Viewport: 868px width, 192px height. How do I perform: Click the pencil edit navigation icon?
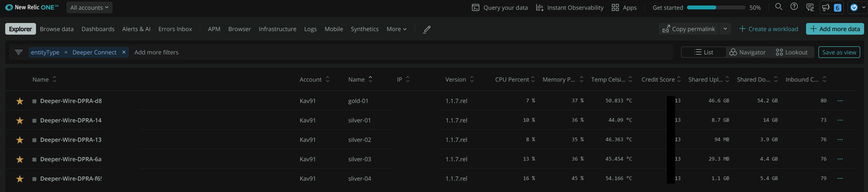427,29
